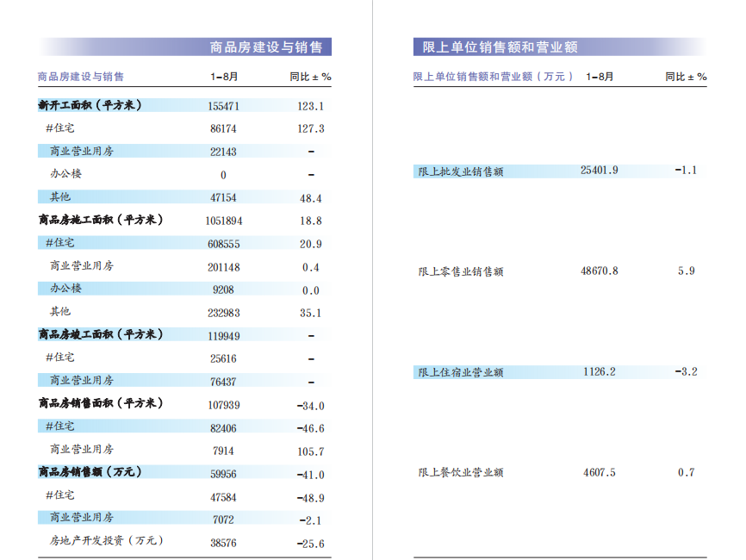Click the row label 限上批发业销售额
746x560 pixels.
461,171
